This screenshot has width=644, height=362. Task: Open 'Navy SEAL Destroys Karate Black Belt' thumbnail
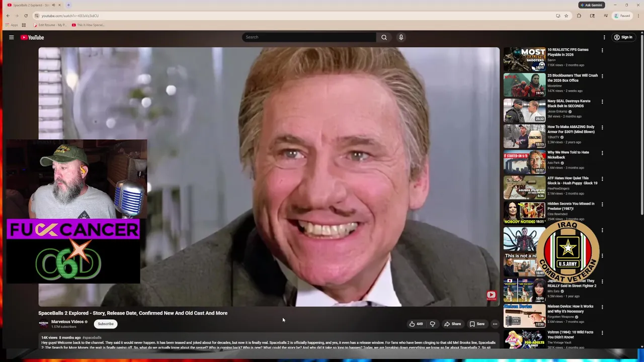tap(525, 110)
